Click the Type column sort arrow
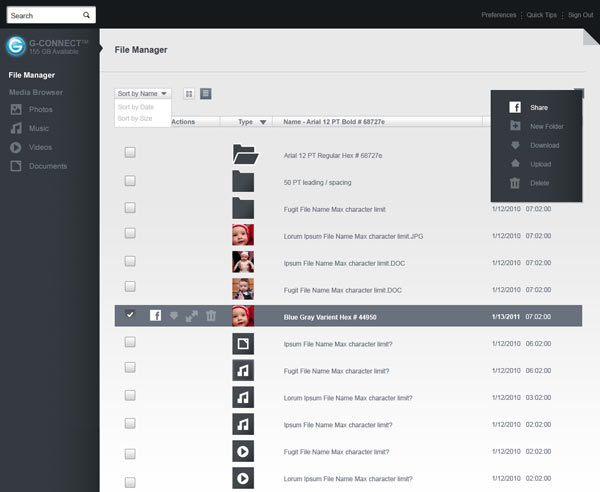600x492 pixels. (263, 122)
